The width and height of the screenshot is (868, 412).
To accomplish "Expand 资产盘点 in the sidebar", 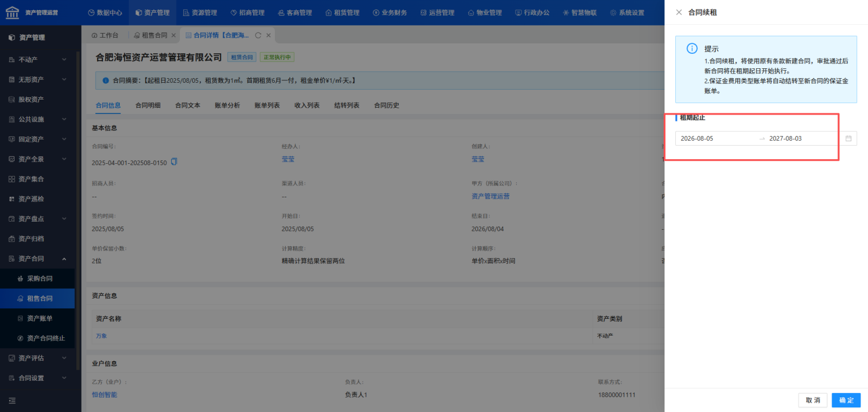I will tap(38, 219).
